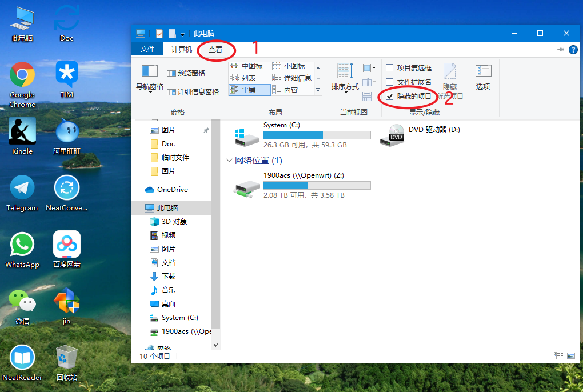Choose 小图标 small icons layout
The image size is (583, 392).
click(289, 66)
